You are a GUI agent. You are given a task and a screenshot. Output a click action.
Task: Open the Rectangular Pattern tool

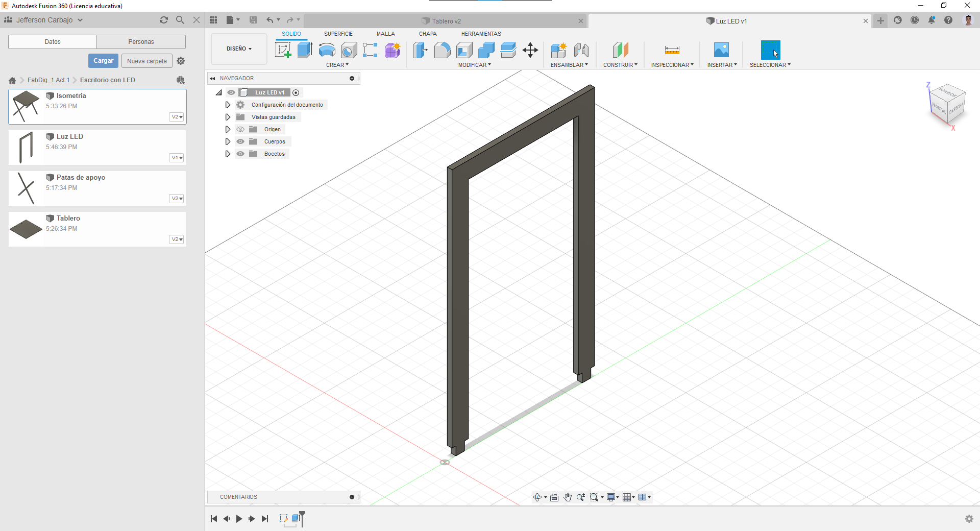[370, 50]
